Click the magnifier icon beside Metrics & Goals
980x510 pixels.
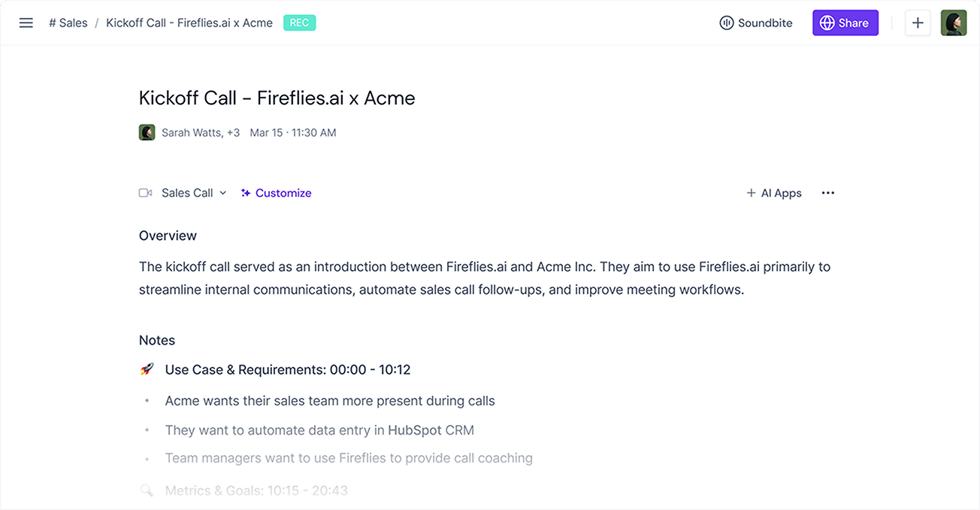pos(147,490)
